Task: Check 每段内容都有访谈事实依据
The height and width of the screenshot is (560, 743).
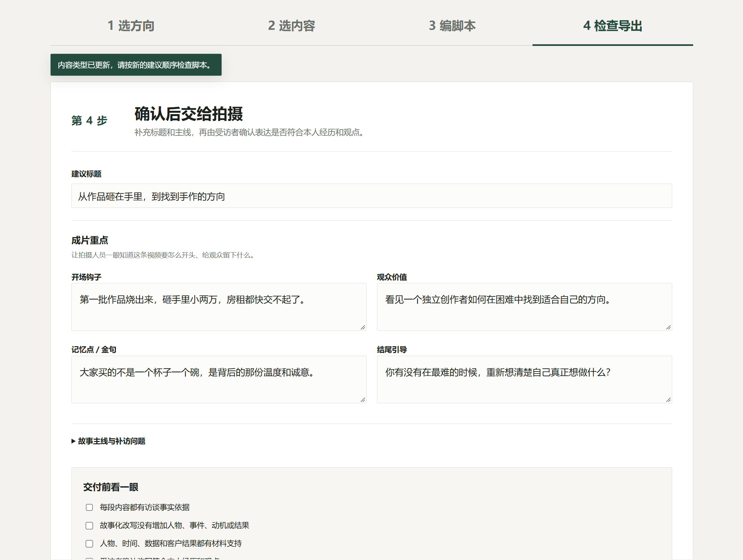Action: click(89, 507)
